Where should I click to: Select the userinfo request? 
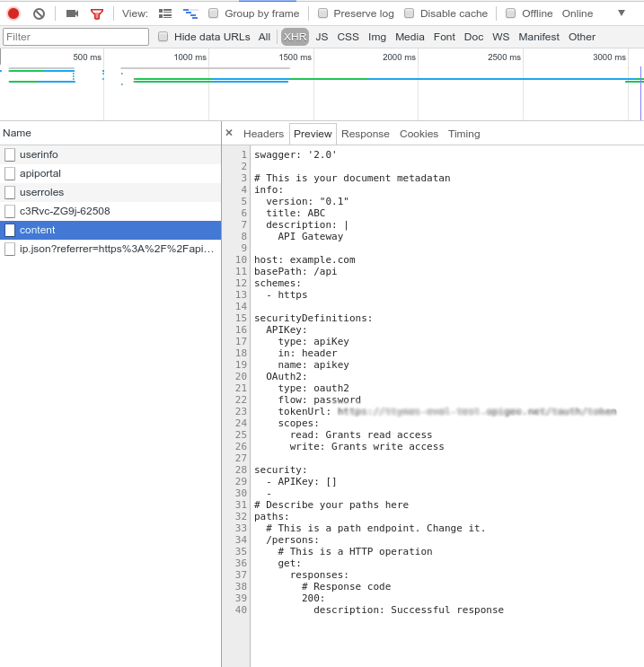[x=110, y=154]
